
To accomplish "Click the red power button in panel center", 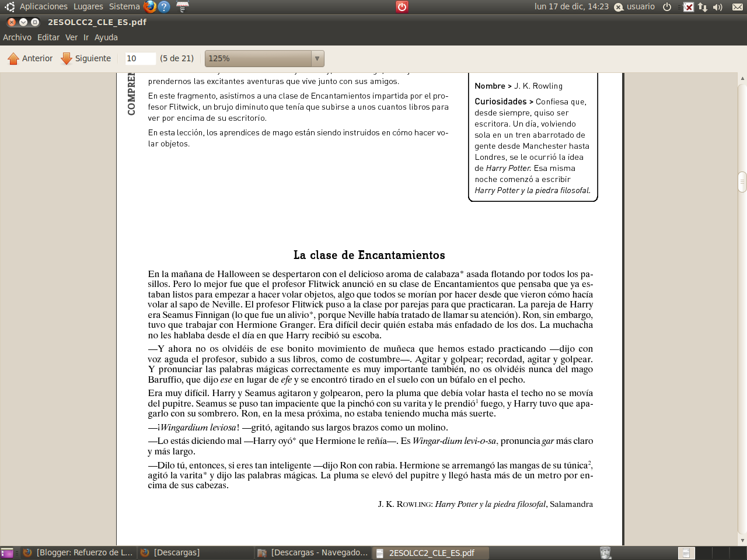I will [x=402, y=6].
